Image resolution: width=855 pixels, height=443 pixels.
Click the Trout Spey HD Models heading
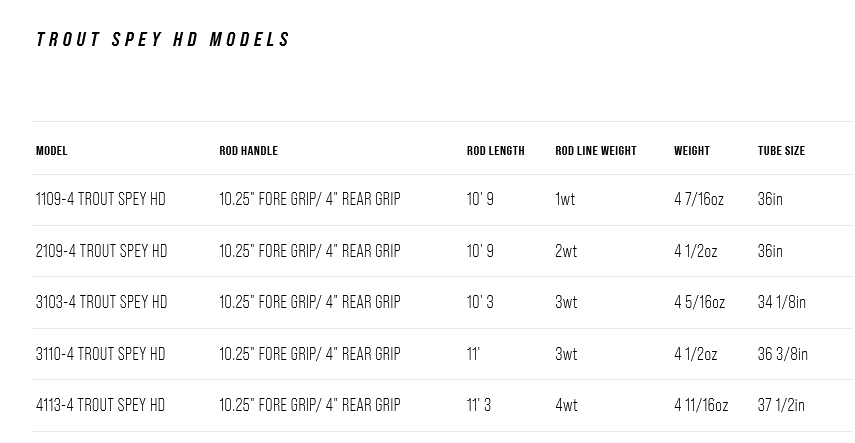[163, 40]
